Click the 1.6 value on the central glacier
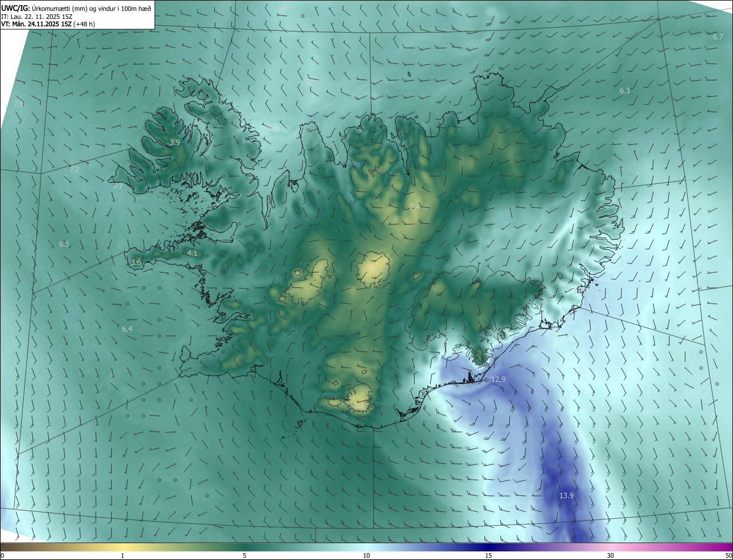Screen dimensions: 733x560 [x=373, y=267]
